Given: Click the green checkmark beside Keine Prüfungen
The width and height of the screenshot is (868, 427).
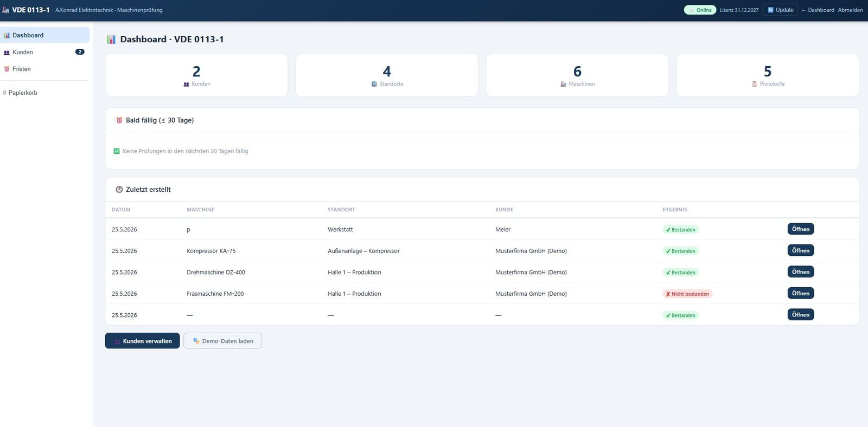Looking at the screenshot, I should pos(117,151).
